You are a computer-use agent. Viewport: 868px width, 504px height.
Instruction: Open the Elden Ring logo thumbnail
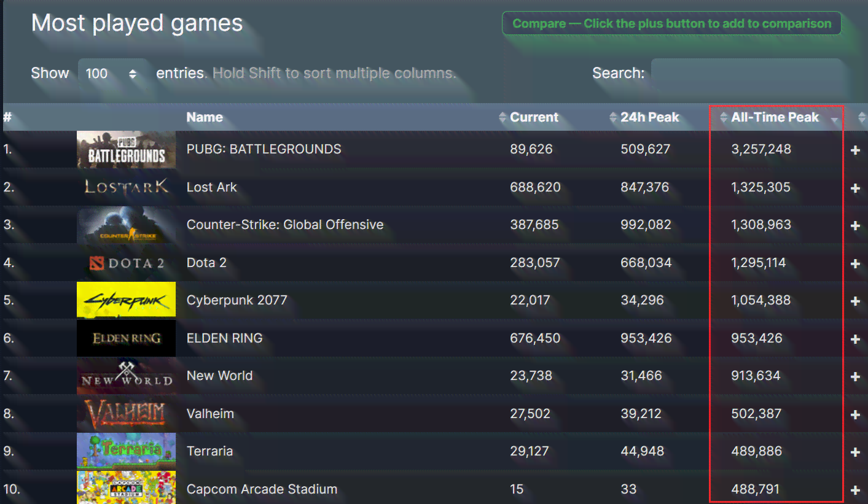126,338
